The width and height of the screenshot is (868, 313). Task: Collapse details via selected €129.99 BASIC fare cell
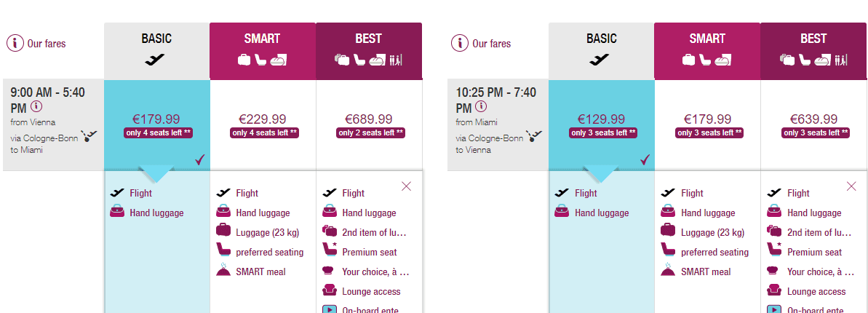[602, 125]
